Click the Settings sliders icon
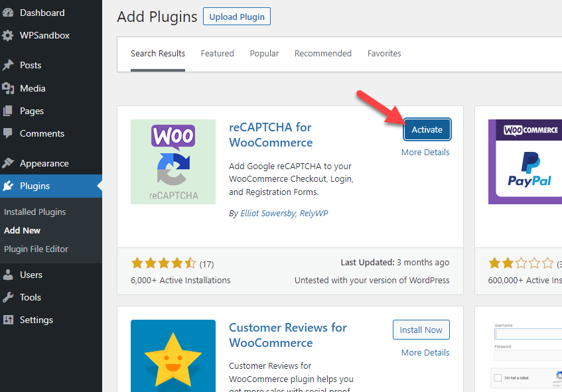Screen dimensions: 562x392 [x=8, y=320]
